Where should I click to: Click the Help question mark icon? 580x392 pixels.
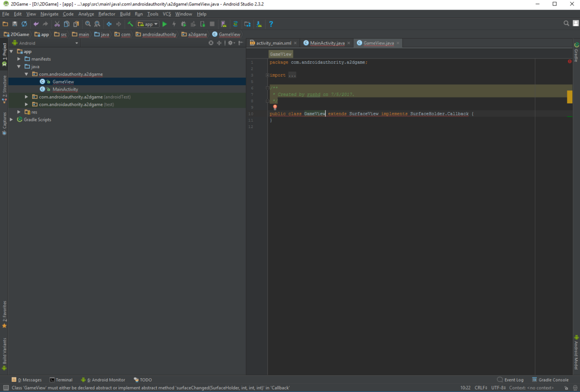point(271,24)
